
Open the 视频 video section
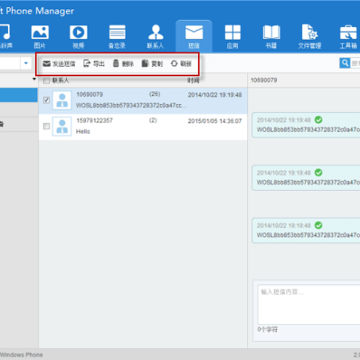tap(78, 36)
